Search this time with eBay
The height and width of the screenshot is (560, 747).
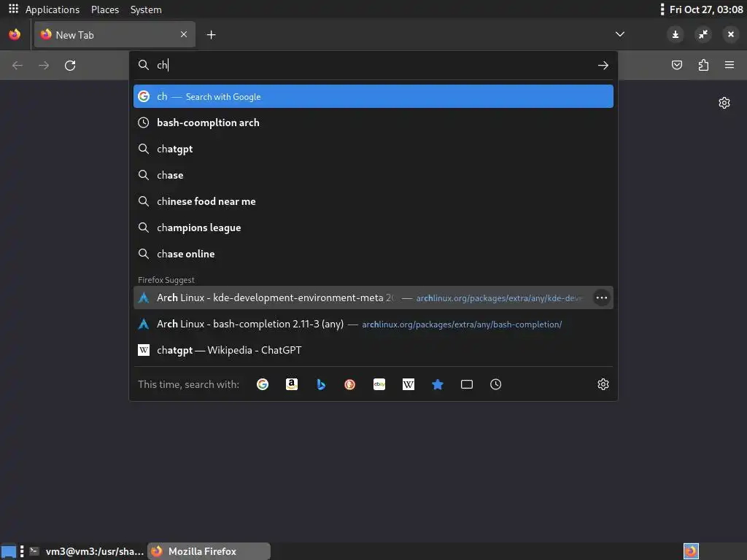379,384
